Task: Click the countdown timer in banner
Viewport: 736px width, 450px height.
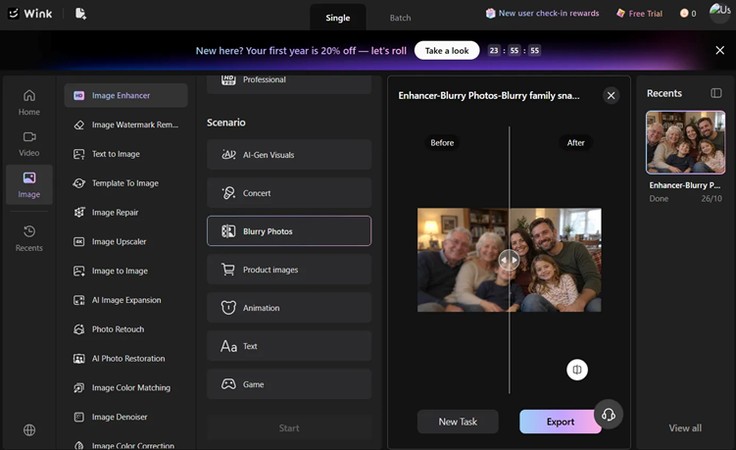Action: pos(514,50)
